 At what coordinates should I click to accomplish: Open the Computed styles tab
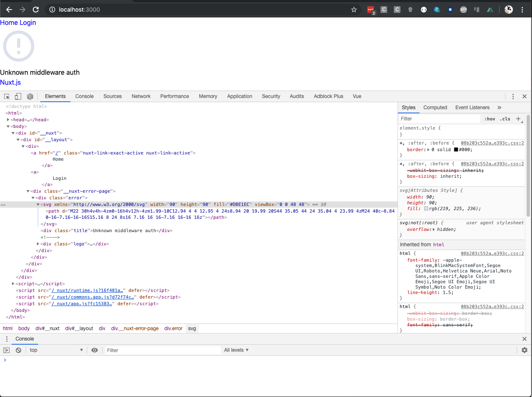click(435, 108)
